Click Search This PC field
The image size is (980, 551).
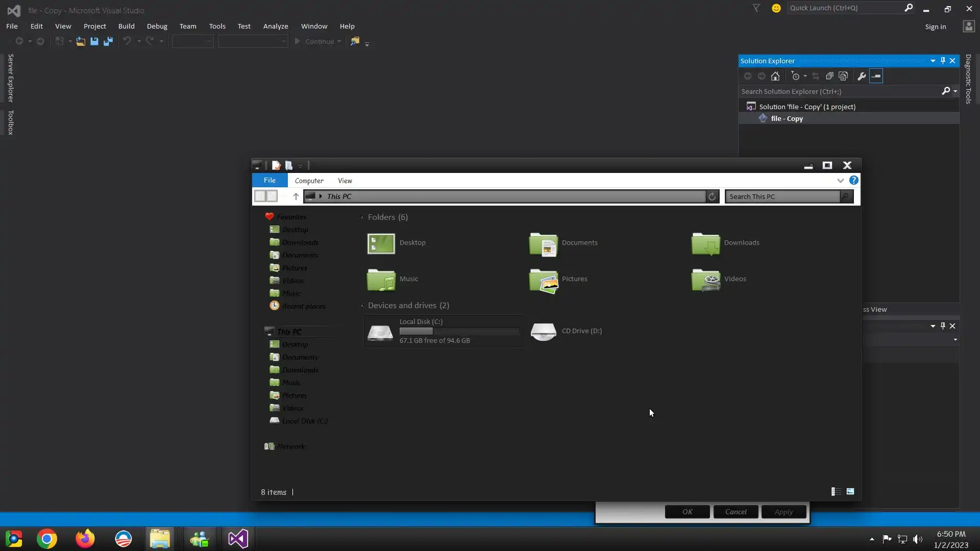[x=782, y=196]
